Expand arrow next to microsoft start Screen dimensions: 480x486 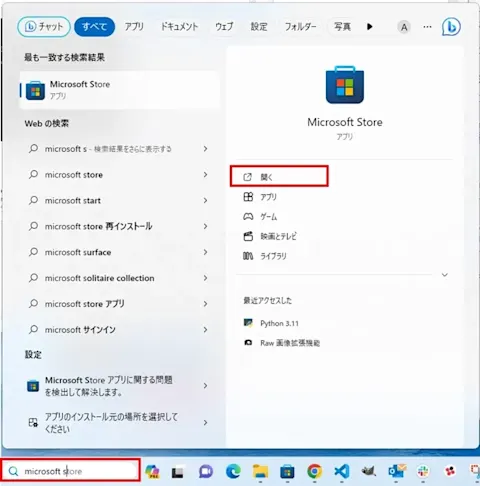(x=205, y=200)
